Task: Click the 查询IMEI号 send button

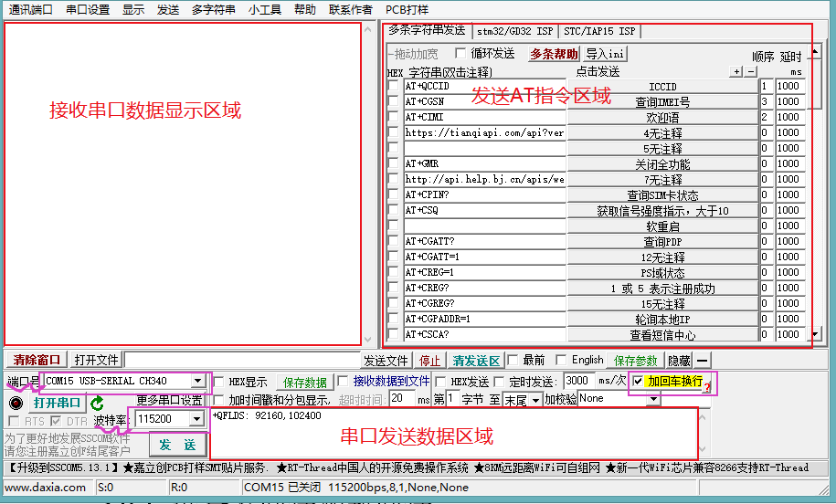Action: click(662, 101)
